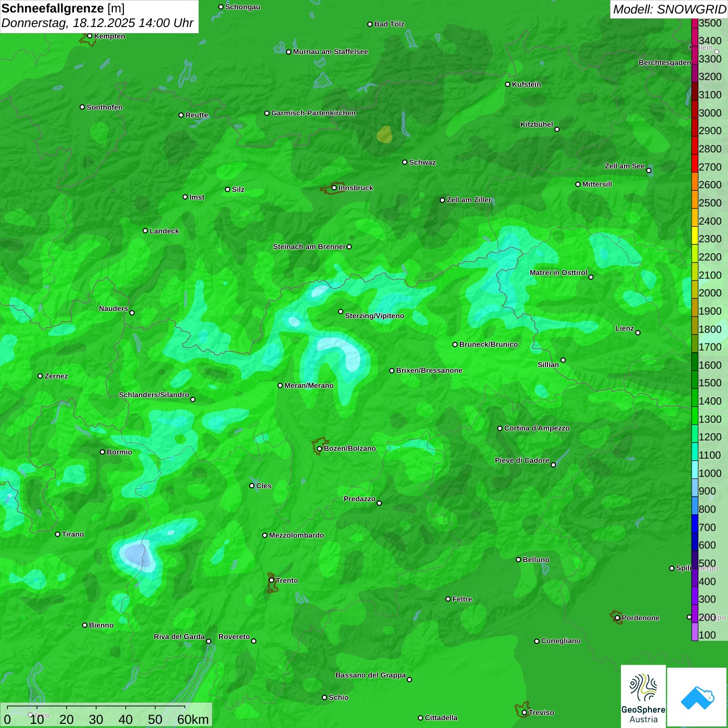Click the Cortina d'Ampezzo label
Screen dimensions: 728x728
[x=537, y=428]
